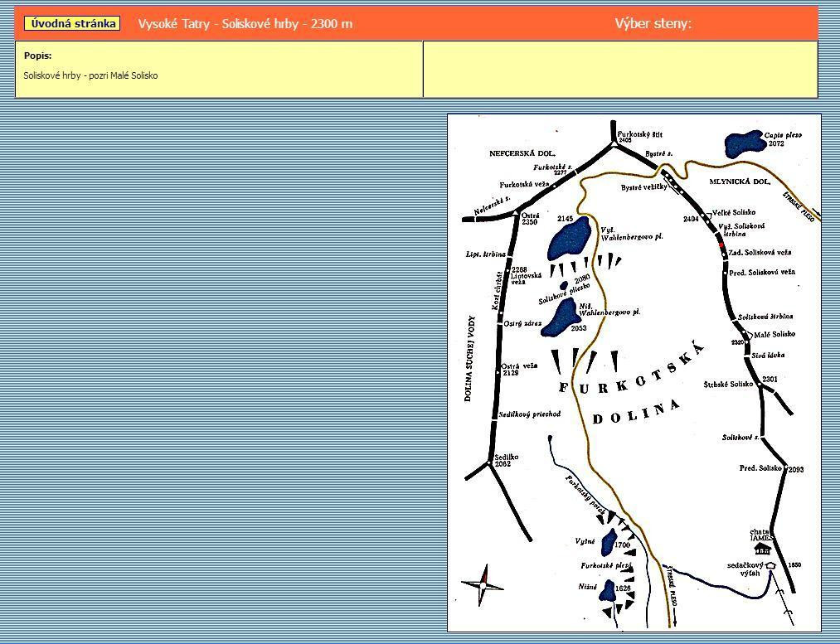840x644 pixels.
Task: Select the small Soliskové pliesko lake
Action: click(565, 286)
